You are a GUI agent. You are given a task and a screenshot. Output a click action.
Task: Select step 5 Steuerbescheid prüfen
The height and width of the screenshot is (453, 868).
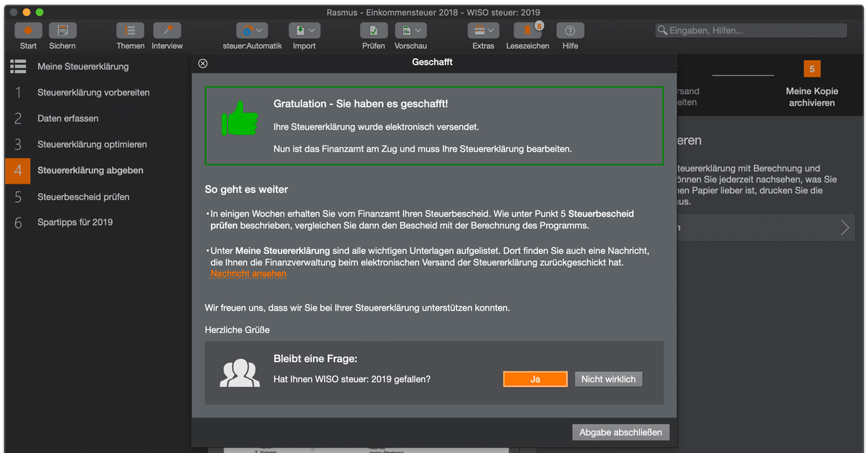point(83,197)
